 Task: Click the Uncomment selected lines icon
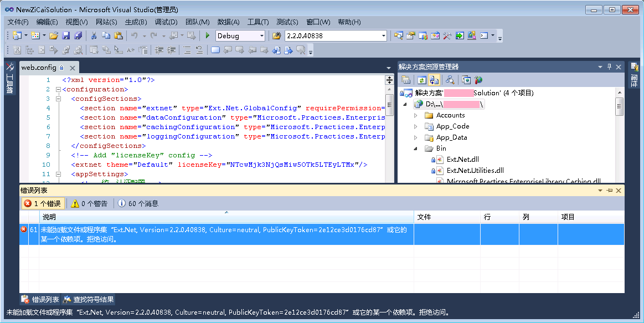tap(199, 50)
